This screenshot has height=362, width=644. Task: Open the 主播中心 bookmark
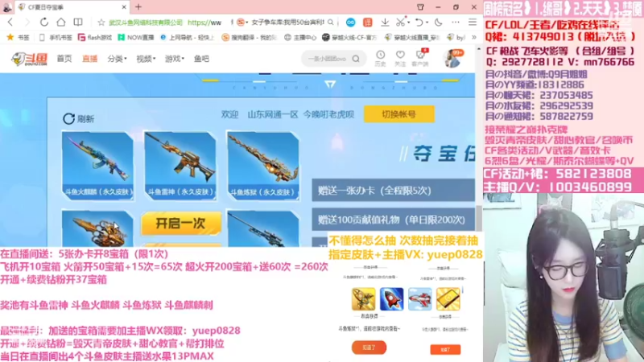pyautogui.click(x=300, y=37)
